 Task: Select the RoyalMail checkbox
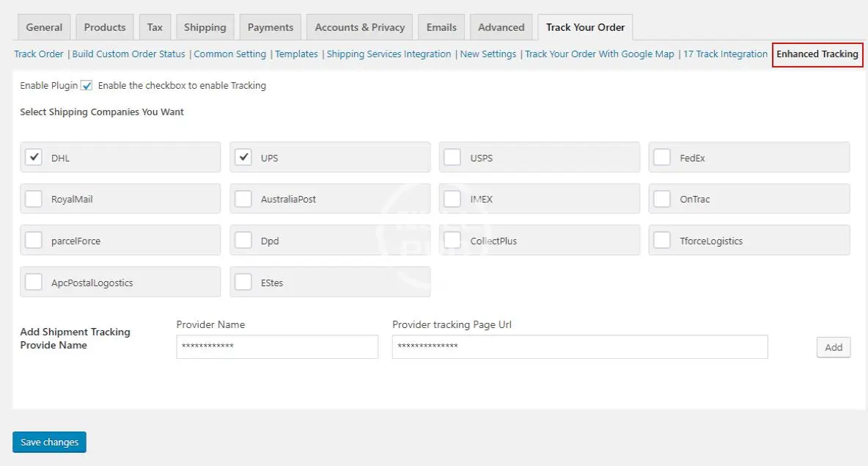tap(34, 199)
